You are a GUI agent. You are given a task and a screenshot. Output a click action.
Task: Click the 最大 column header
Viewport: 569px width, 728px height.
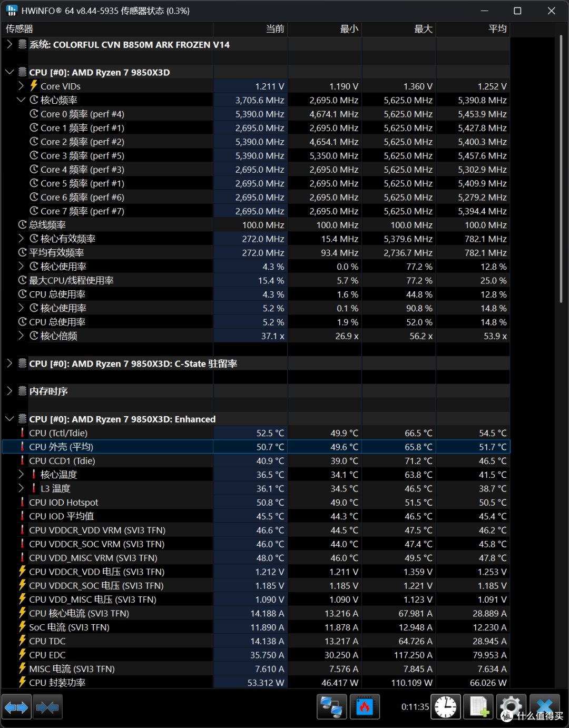coord(399,29)
